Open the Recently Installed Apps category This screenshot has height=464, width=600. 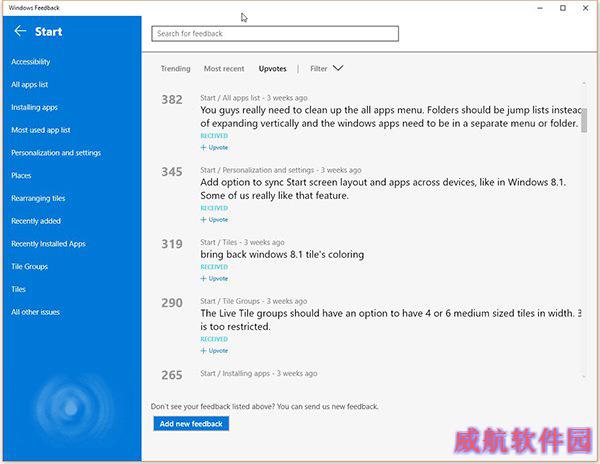(48, 244)
